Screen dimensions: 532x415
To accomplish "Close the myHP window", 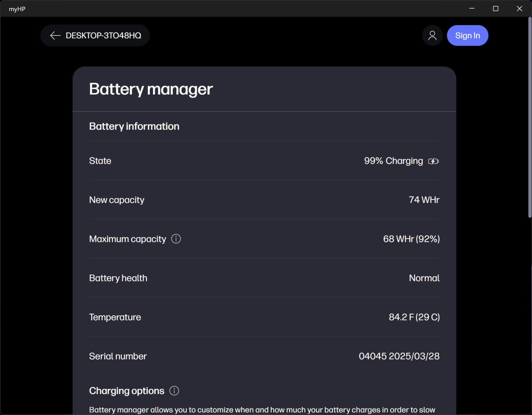I will click(519, 8).
